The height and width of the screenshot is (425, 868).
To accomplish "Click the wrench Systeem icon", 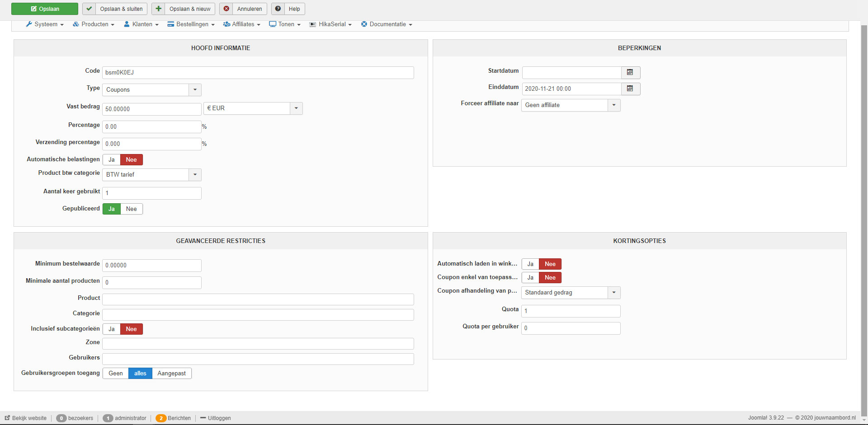I will point(29,24).
